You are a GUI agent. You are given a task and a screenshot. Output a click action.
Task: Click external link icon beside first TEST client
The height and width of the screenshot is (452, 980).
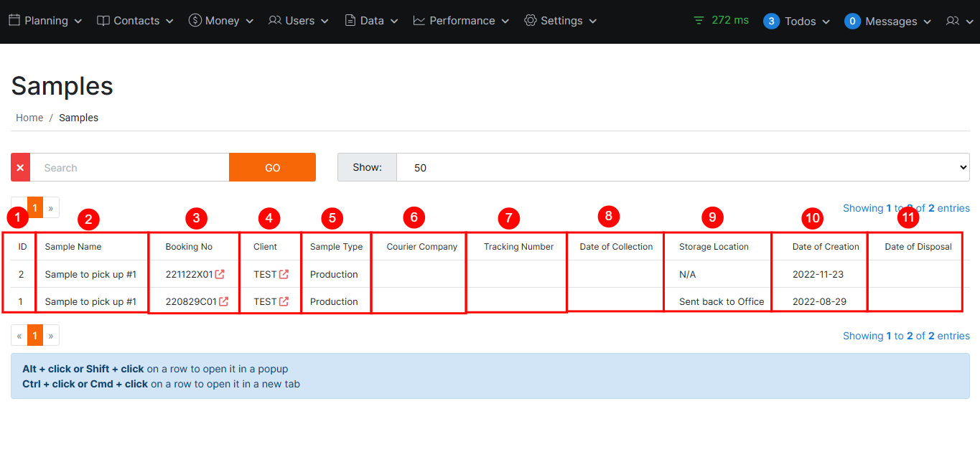[284, 274]
